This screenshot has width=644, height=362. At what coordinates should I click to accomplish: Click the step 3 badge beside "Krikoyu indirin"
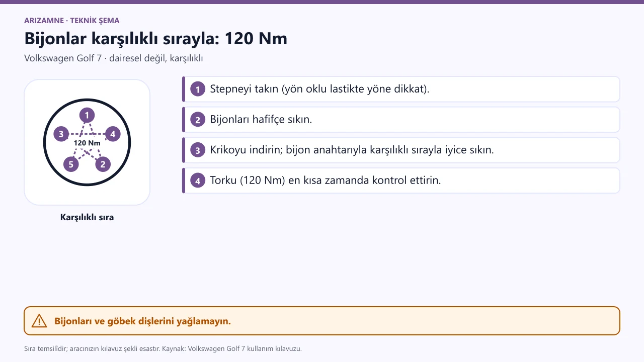[x=198, y=150]
